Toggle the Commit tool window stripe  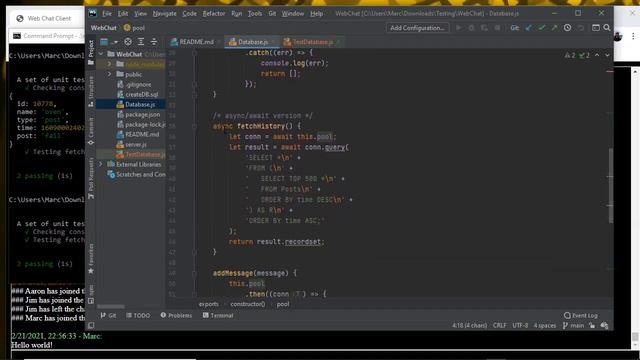coord(91,131)
